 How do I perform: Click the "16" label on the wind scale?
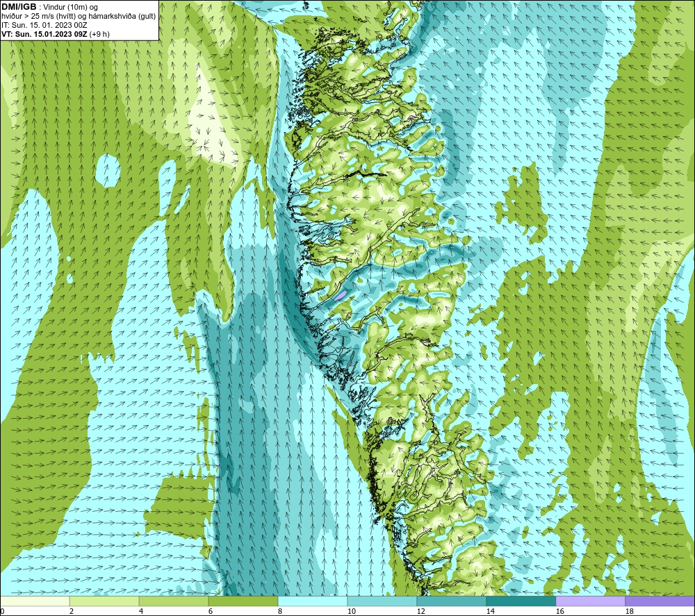click(559, 612)
